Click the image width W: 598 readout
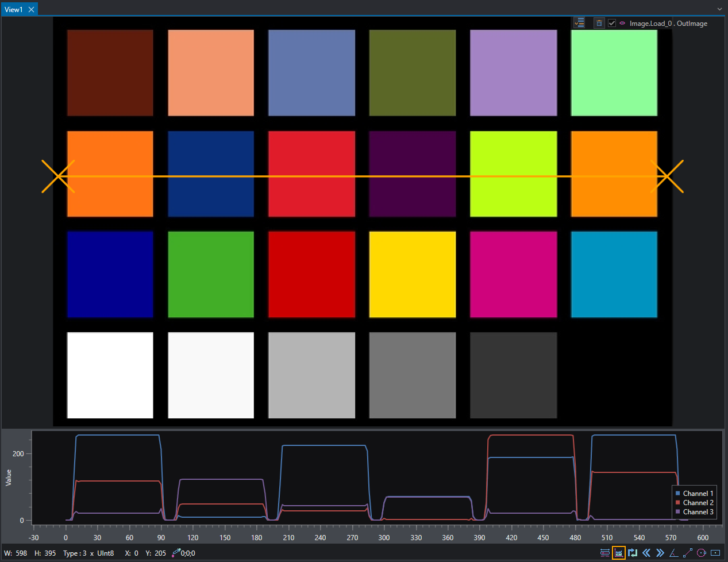This screenshot has height=562, width=728. tap(16, 553)
